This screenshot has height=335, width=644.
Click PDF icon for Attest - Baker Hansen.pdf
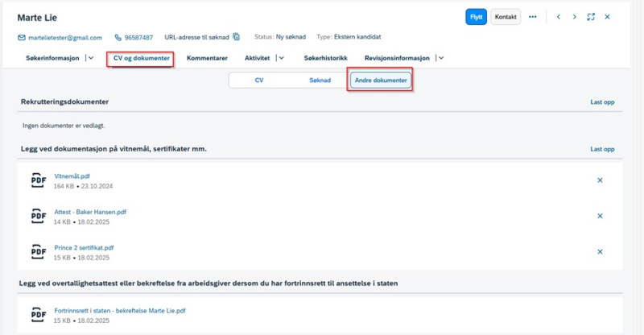(39, 216)
